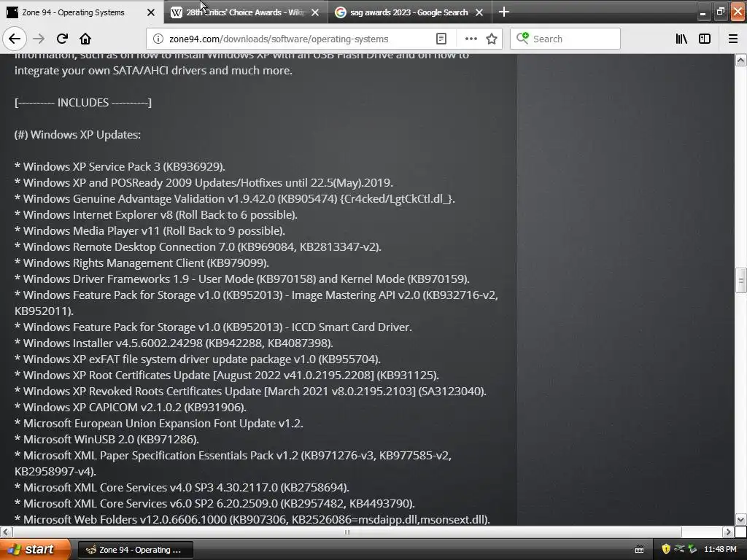Open the security shield tray icon

pyautogui.click(x=666, y=549)
